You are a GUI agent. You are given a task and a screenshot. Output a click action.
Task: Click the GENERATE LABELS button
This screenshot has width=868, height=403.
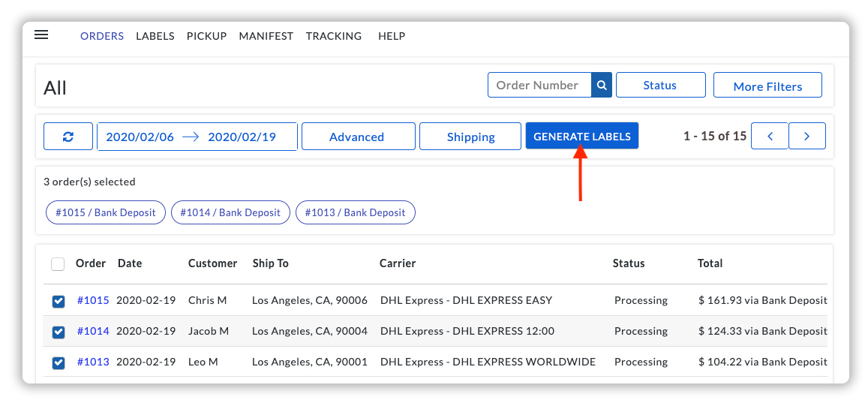[x=582, y=136]
